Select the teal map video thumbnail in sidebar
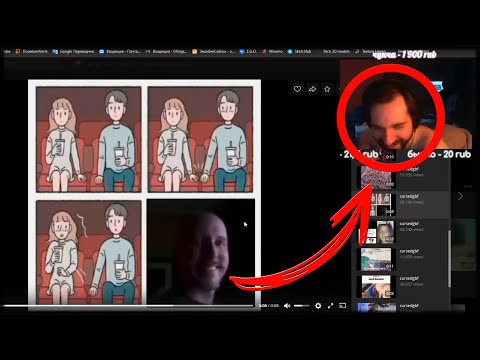The width and height of the screenshot is (480, 360). (x=376, y=259)
